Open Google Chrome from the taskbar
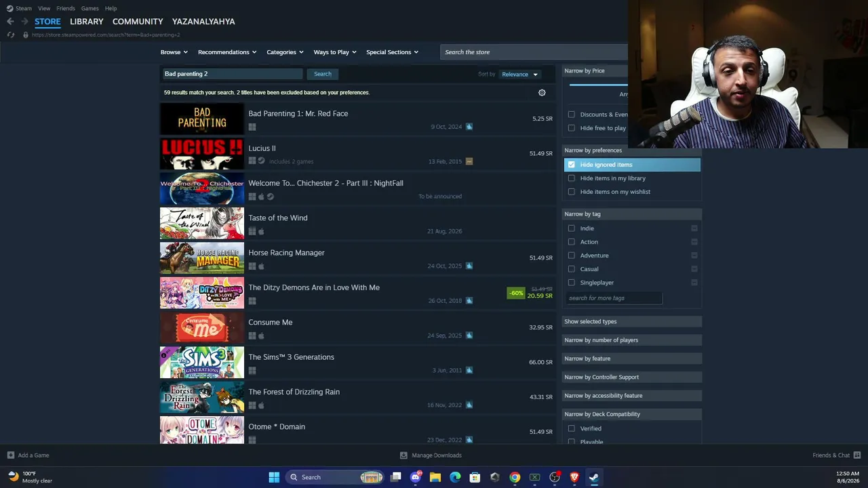Image resolution: width=868 pixels, height=488 pixels. tap(515, 477)
